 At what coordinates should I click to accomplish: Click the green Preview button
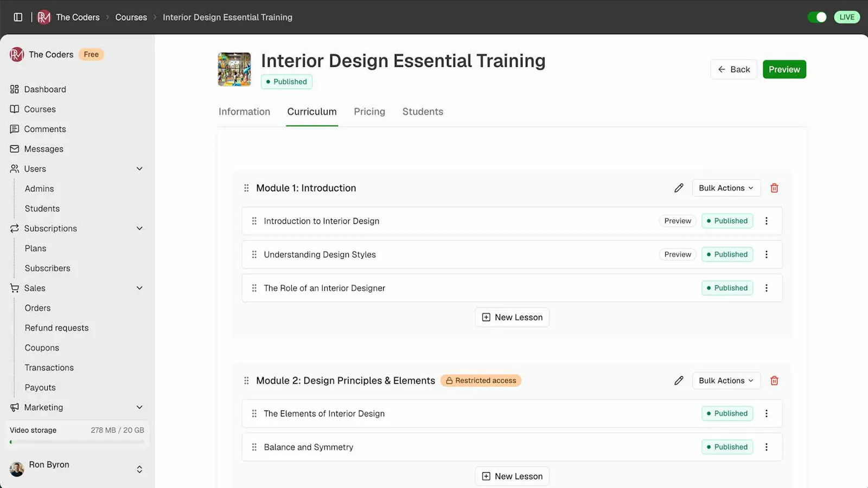784,69
